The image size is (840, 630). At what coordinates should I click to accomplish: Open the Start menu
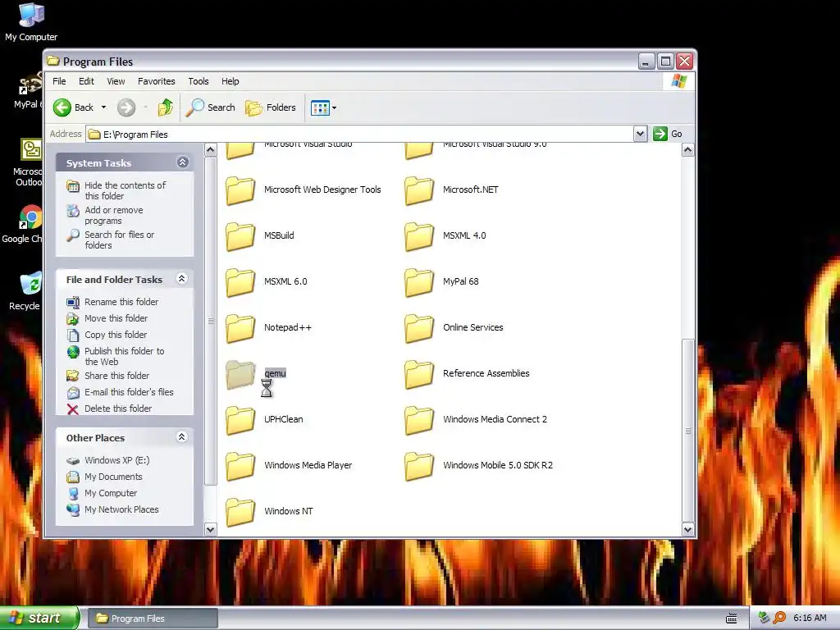click(x=39, y=619)
